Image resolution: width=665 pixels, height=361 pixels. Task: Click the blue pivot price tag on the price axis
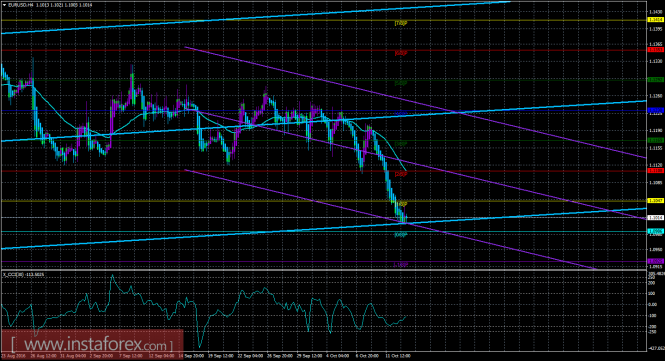coord(655,110)
